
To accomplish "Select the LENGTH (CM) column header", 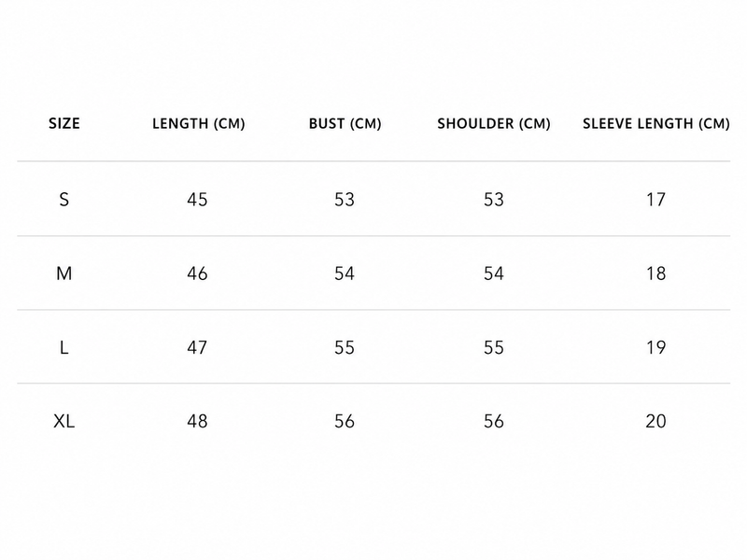I will click(x=198, y=124).
